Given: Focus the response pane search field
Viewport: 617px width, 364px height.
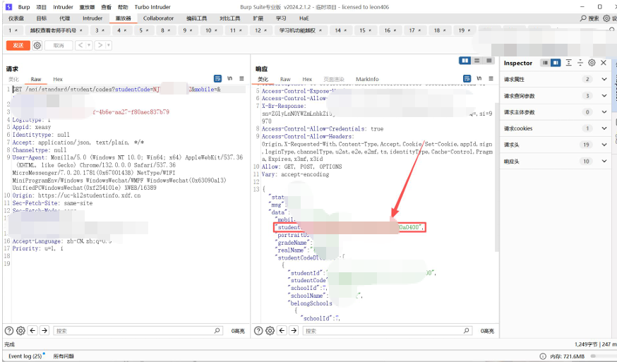Looking at the screenshot, I should click(387, 331).
